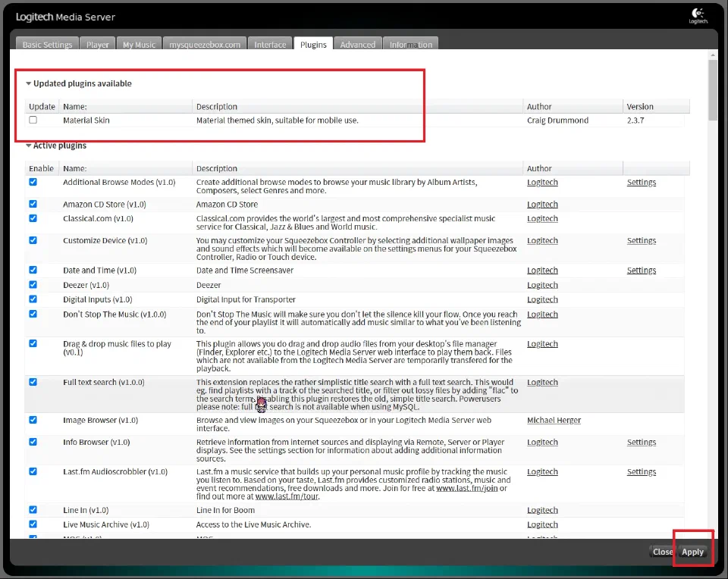Select Don't Stop The Music plugin name

[x=115, y=315]
